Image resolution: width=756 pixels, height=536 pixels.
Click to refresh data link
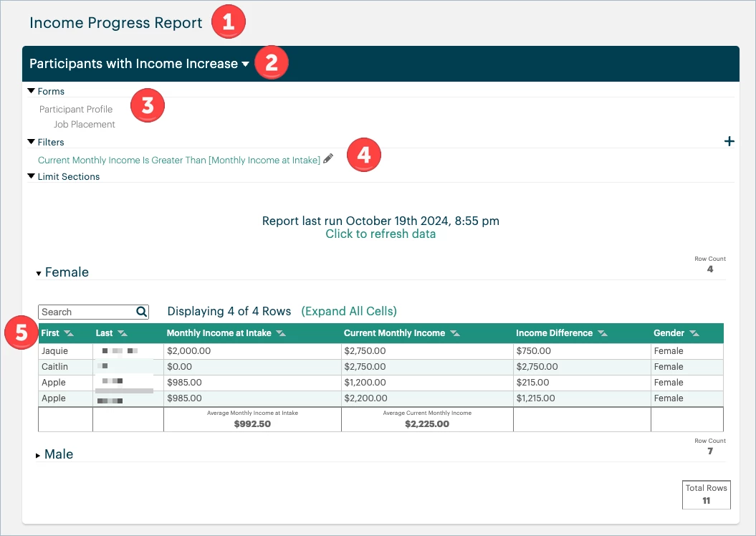tap(381, 234)
